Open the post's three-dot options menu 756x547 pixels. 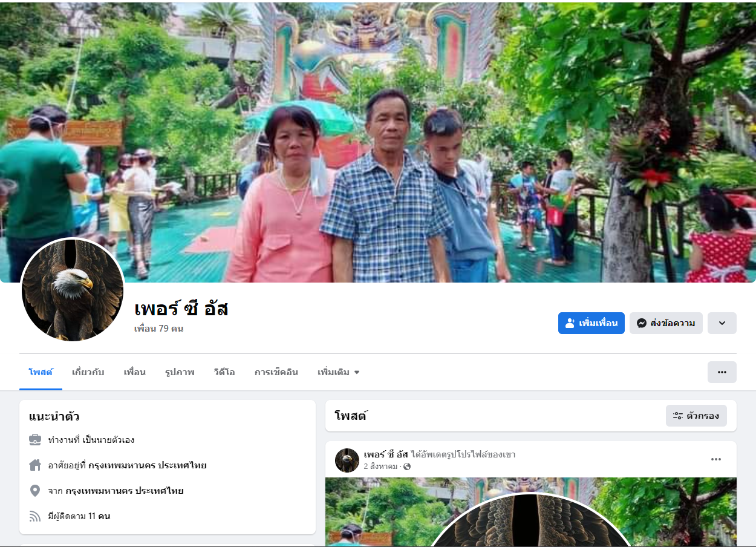(716, 459)
